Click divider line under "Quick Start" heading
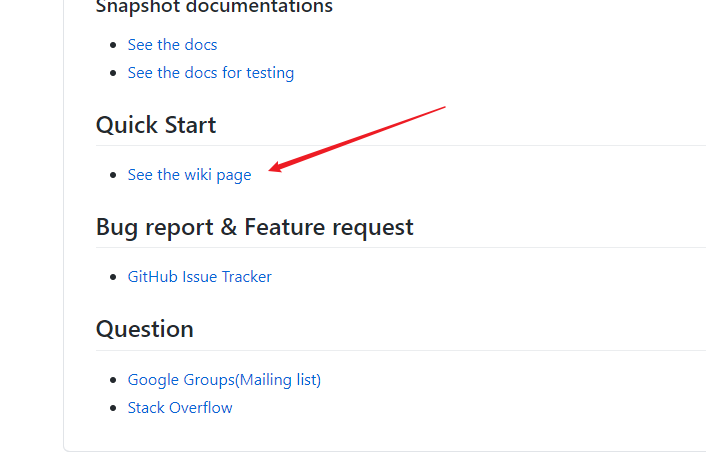This screenshot has height=455, width=706. (x=400, y=146)
